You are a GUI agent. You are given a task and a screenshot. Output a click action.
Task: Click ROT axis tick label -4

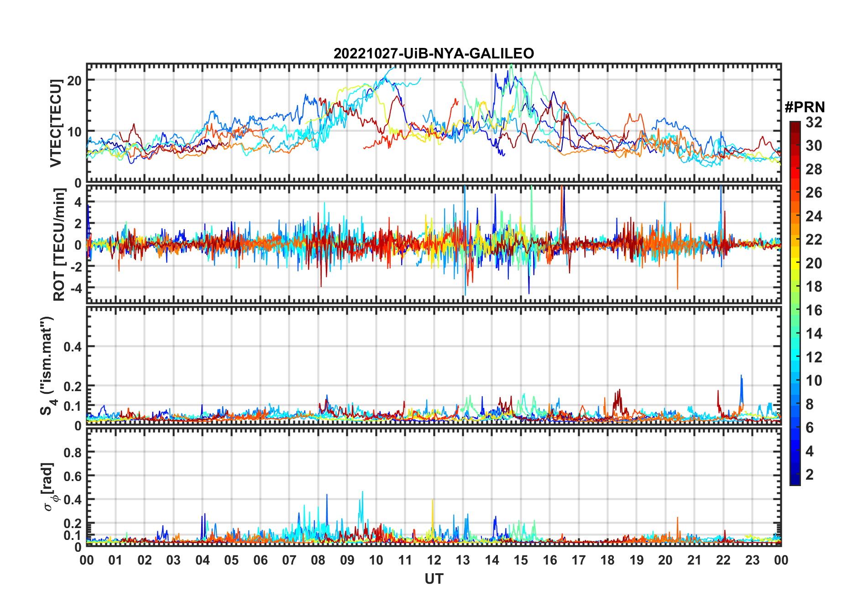click(x=75, y=288)
